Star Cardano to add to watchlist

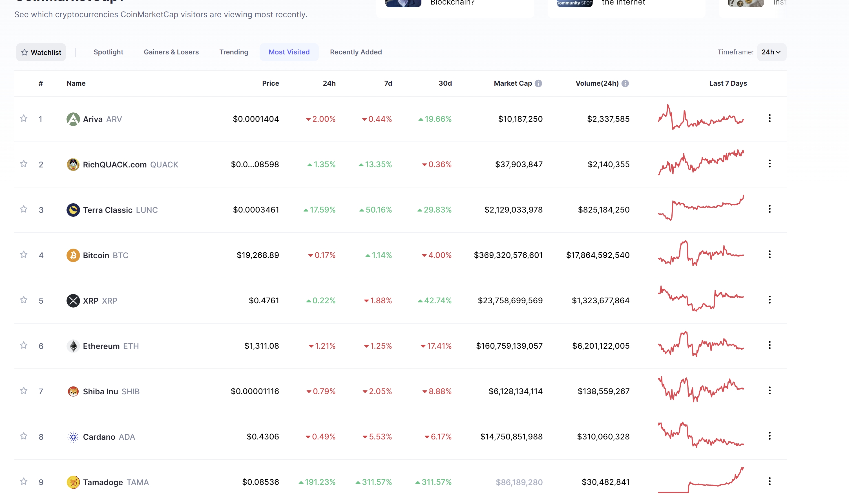(x=23, y=436)
